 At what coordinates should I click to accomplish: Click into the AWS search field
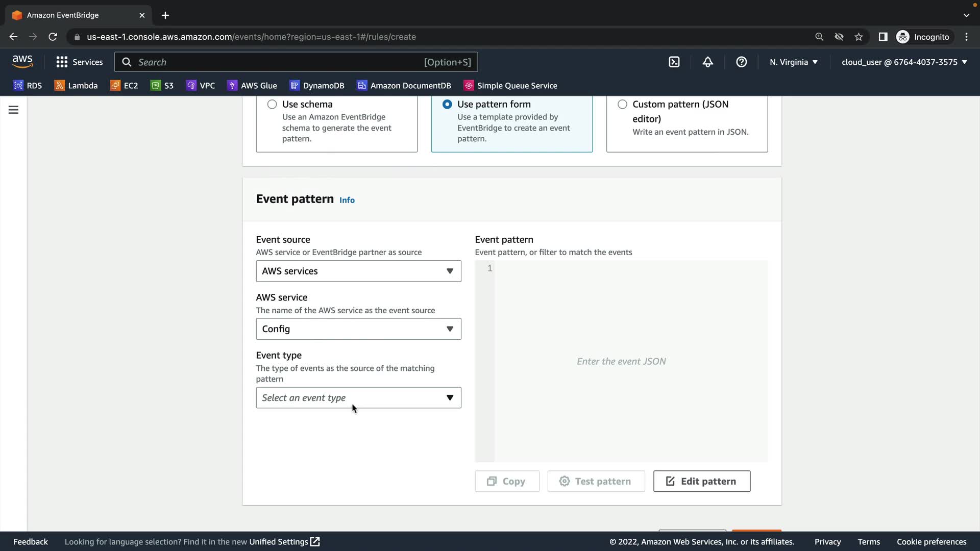276,62
